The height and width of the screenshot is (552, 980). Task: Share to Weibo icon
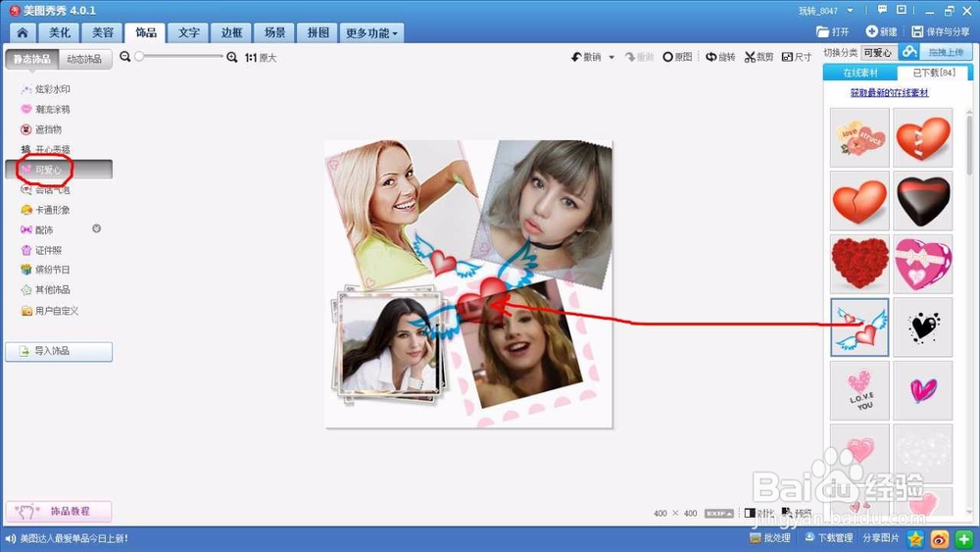tap(940, 538)
